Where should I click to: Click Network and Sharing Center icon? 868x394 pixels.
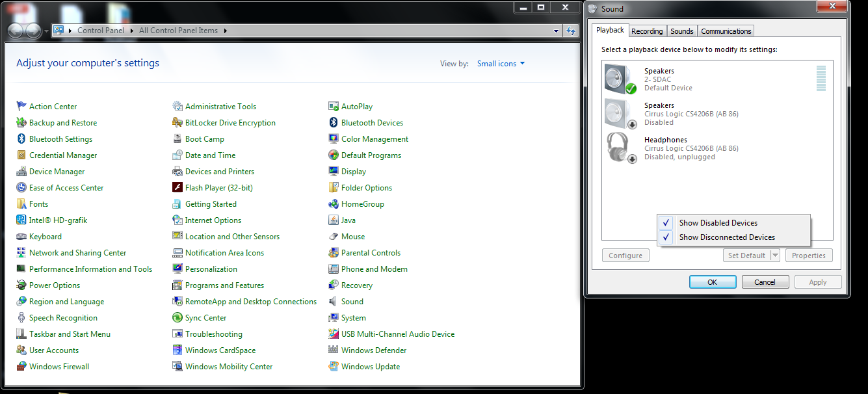21,253
